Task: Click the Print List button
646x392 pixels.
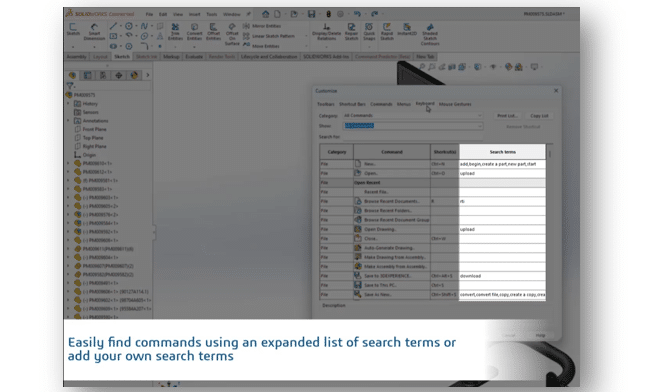Action: 507,116
